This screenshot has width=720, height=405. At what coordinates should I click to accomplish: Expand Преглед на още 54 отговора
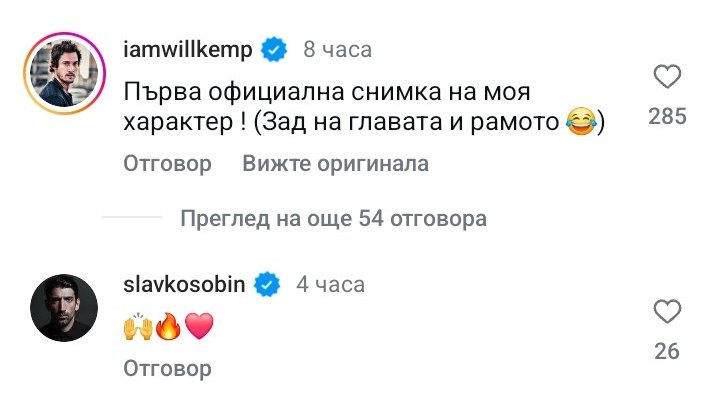tap(333, 218)
